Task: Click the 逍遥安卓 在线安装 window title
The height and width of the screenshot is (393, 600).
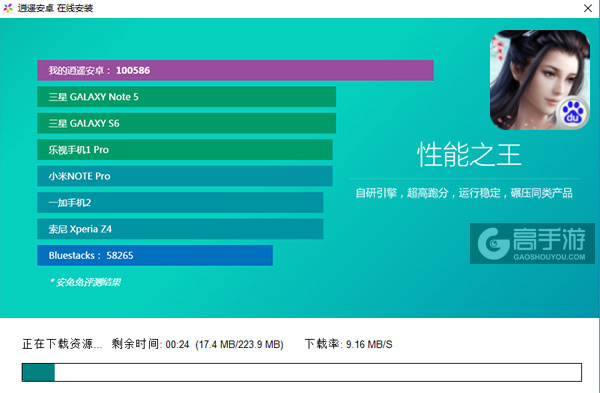Action: [55, 8]
